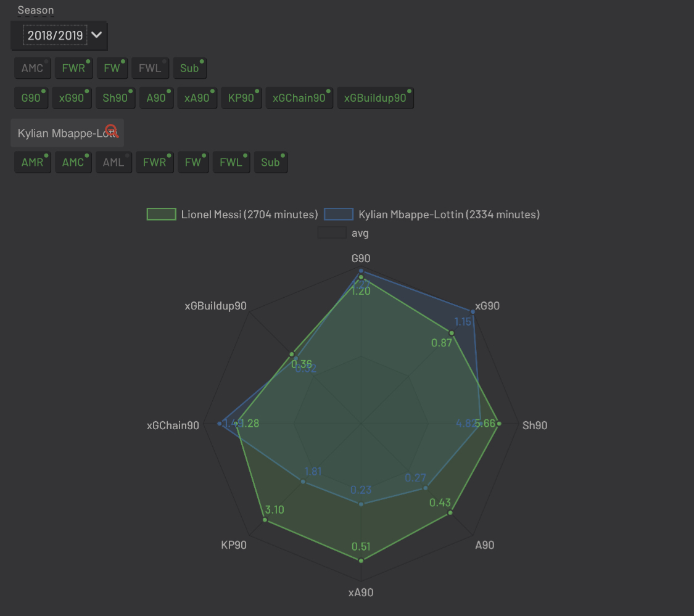This screenshot has height=616, width=694.
Task: Toggle Mbappe's FWR position filter
Action: [x=154, y=162]
